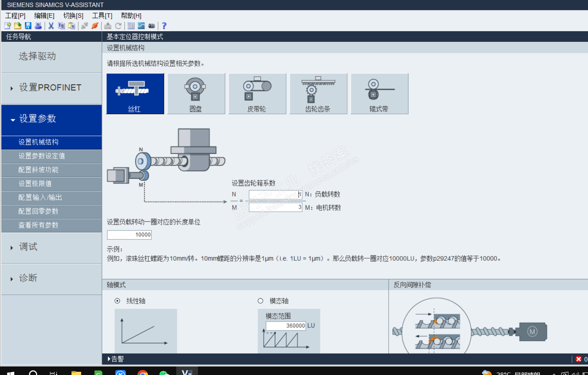
Task: Click the greyed circular arrow toolbar icon
Action: pos(118,26)
